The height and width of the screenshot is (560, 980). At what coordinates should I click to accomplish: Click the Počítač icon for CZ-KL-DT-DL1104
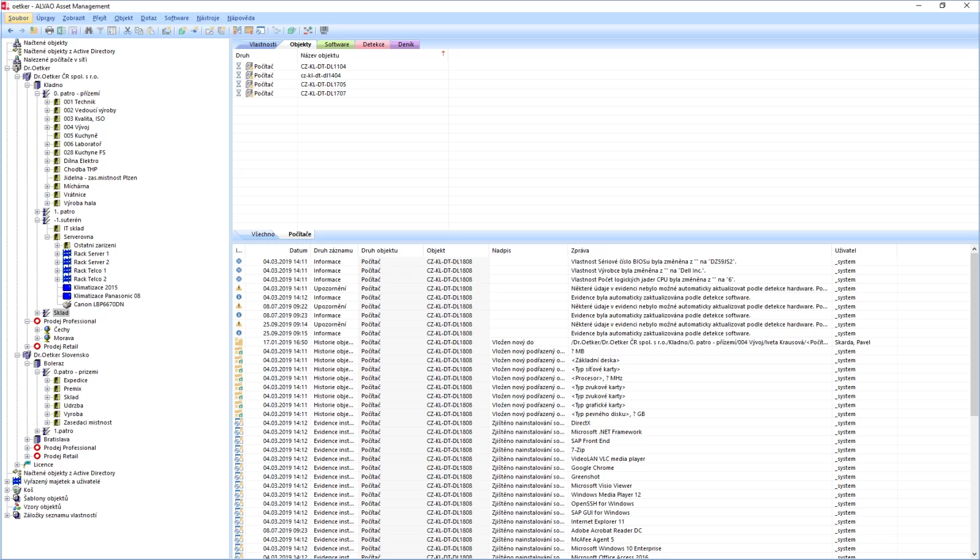[x=249, y=66]
